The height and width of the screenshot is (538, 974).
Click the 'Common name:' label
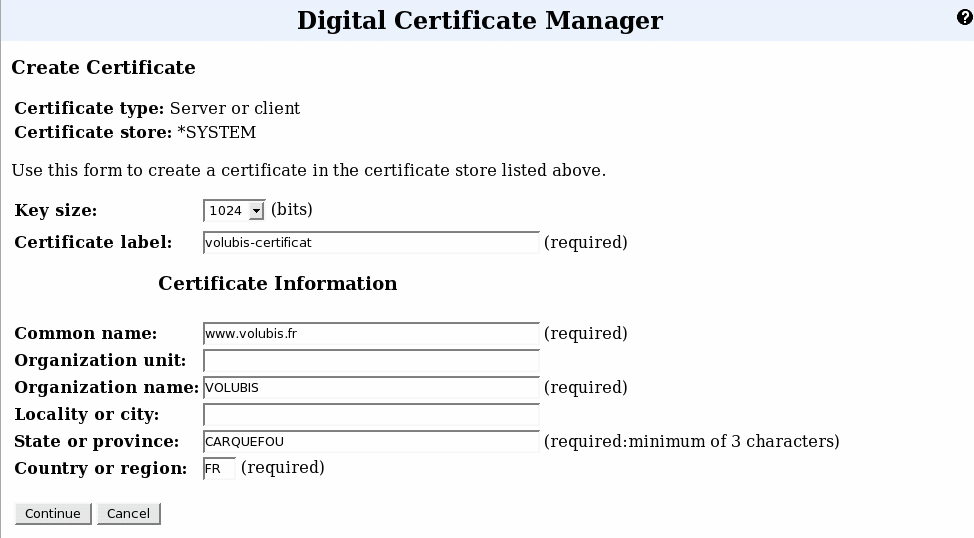click(x=86, y=334)
